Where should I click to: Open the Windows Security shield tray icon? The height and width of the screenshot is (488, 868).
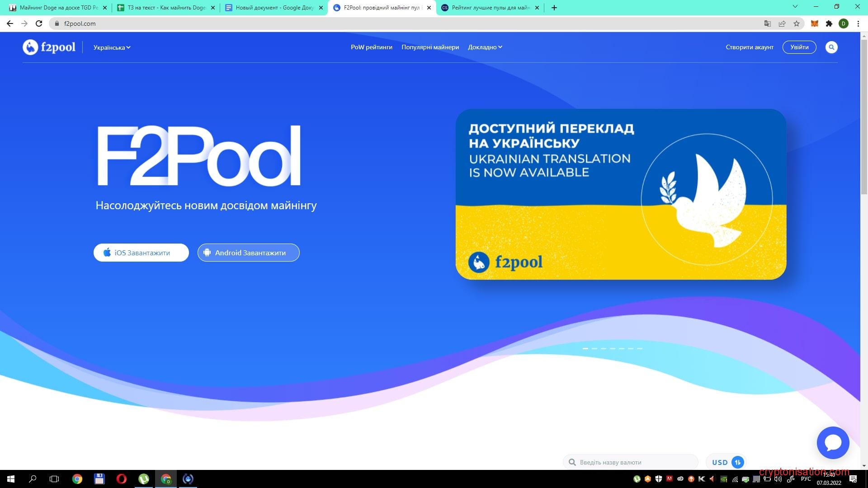[x=659, y=479]
